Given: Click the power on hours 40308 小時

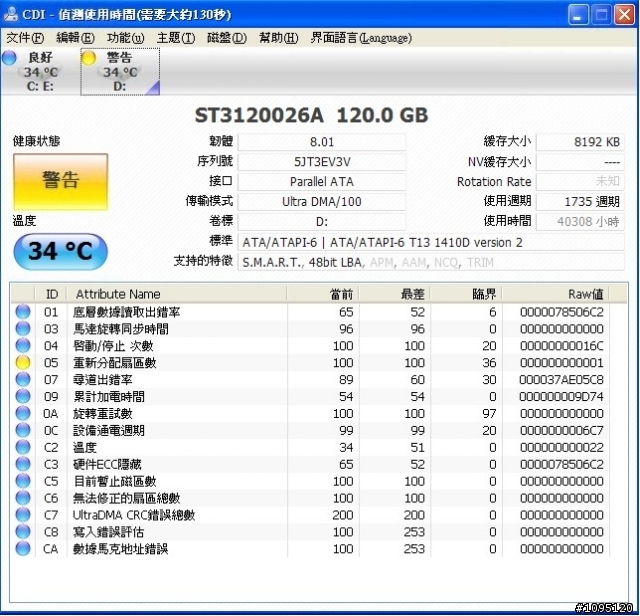Looking at the screenshot, I should [580, 222].
